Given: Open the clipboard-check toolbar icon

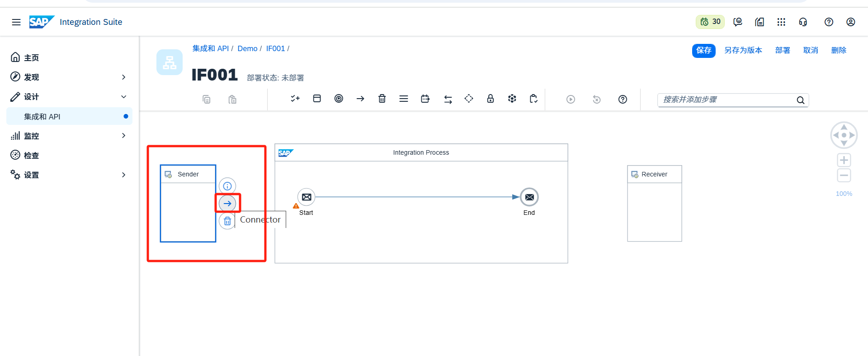Looking at the screenshot, I should click(534, 99).
